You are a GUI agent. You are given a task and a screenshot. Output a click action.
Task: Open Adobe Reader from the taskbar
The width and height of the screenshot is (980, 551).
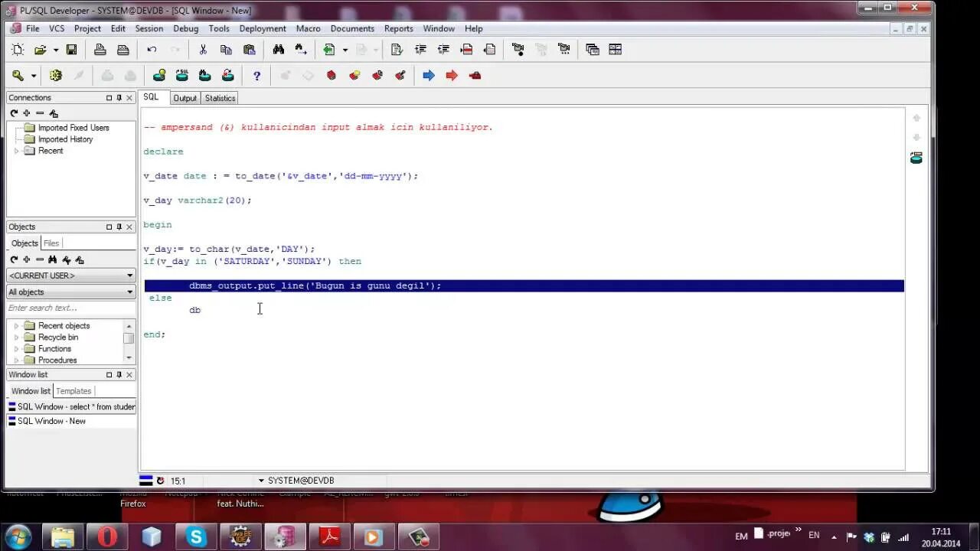329,537
